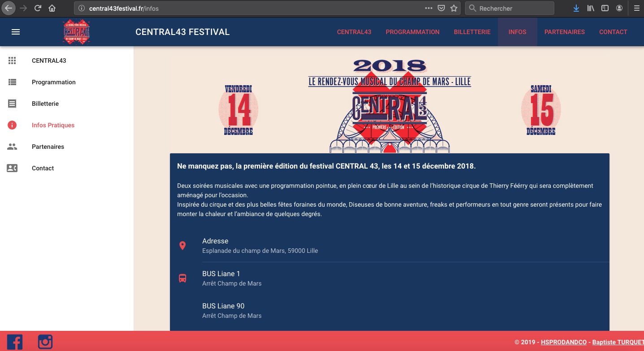This screenshot has height=351, width=644.
Task: Open the sidebar hamburger menu
Action: coord(16,31)
